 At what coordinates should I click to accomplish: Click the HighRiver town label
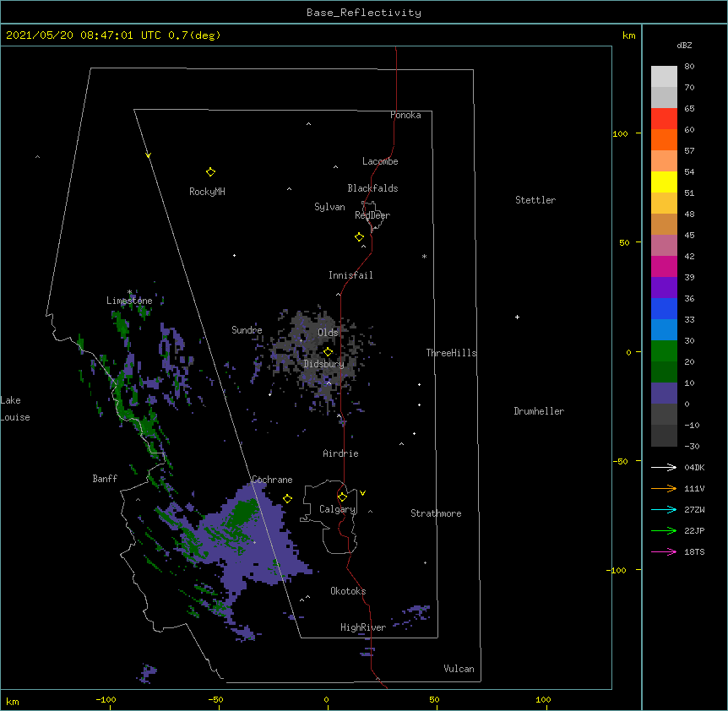click(363, 627)
